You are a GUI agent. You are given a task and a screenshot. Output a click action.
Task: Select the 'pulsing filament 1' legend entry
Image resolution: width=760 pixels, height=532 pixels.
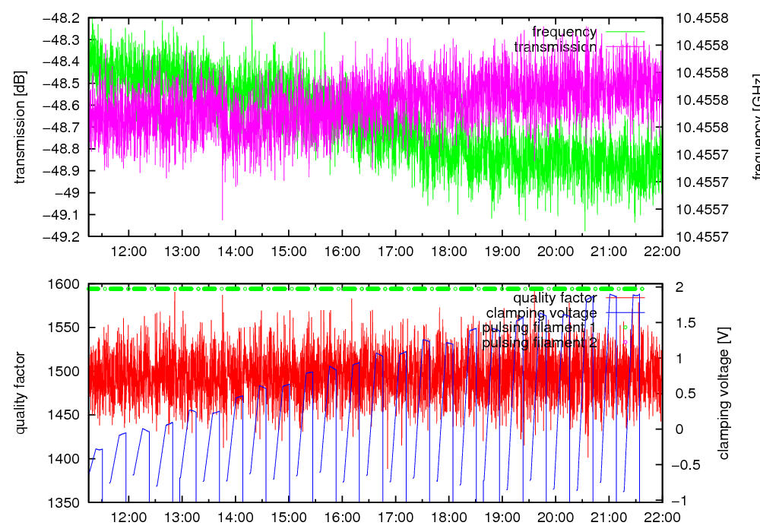coord(539,328)
